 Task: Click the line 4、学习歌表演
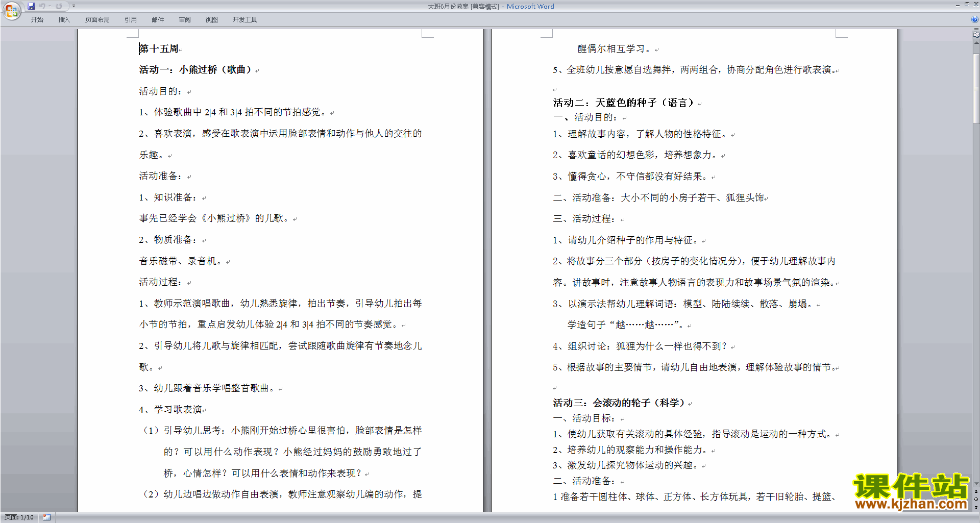click(x=170, y=410)
